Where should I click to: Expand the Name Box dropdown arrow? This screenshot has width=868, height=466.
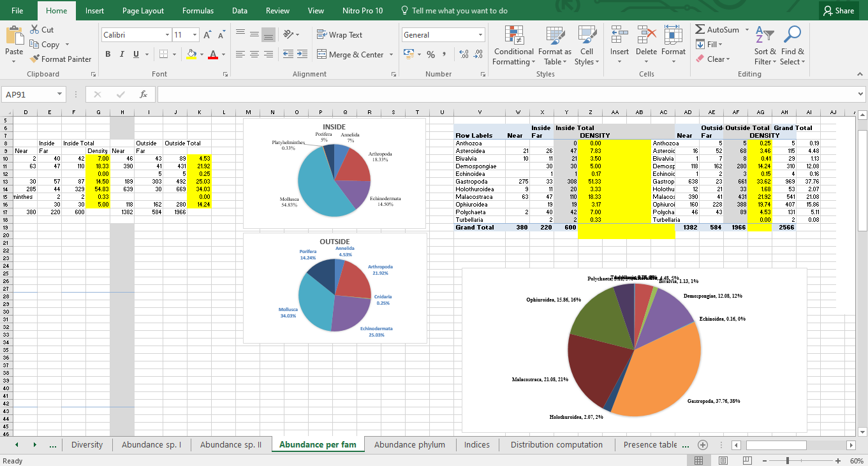click(x=59, y=94)
